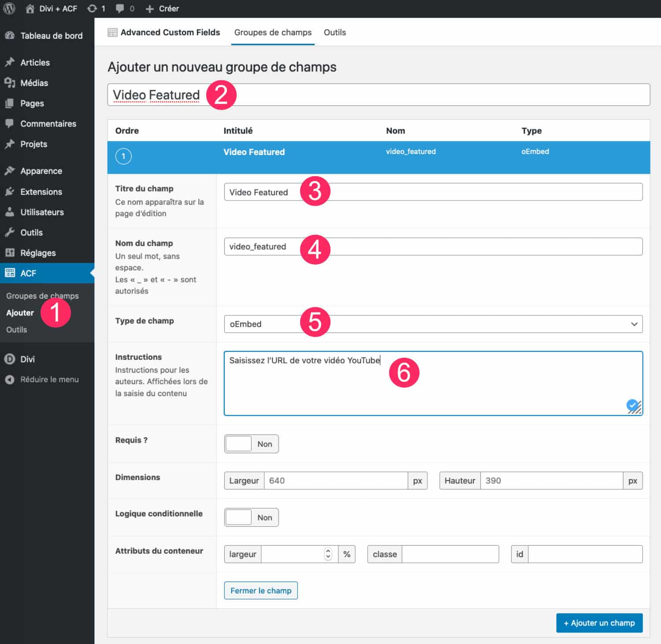This screenshot has width=661, height=644.
Task: Open Ajouter in ACF submenu
Action: (x=20, y=313)
